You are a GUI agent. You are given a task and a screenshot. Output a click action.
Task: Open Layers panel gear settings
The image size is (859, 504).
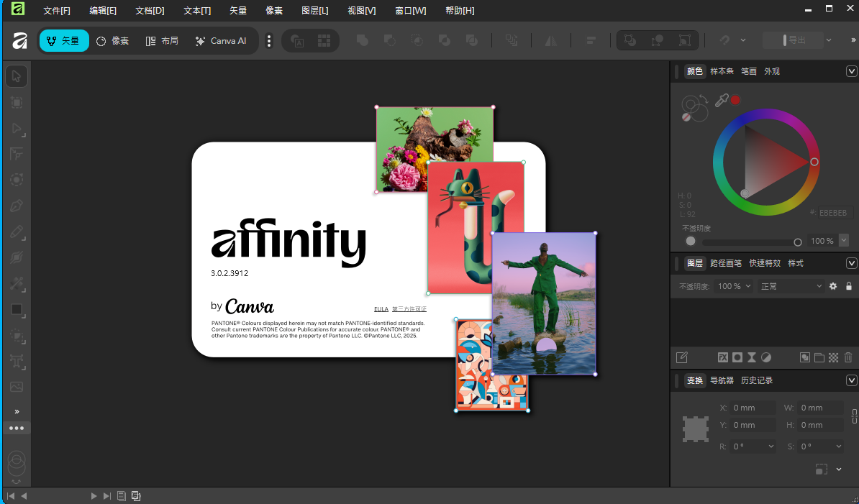click(x=833, y=286)
